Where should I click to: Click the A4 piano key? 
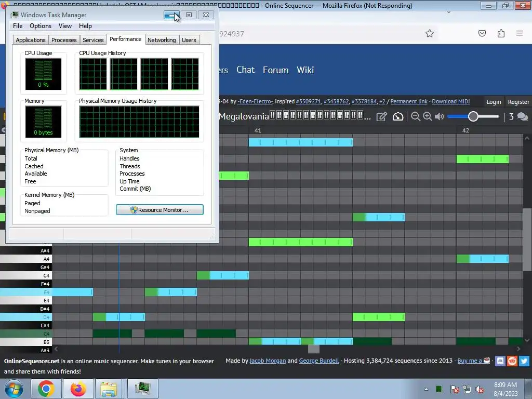coord(26,259)
